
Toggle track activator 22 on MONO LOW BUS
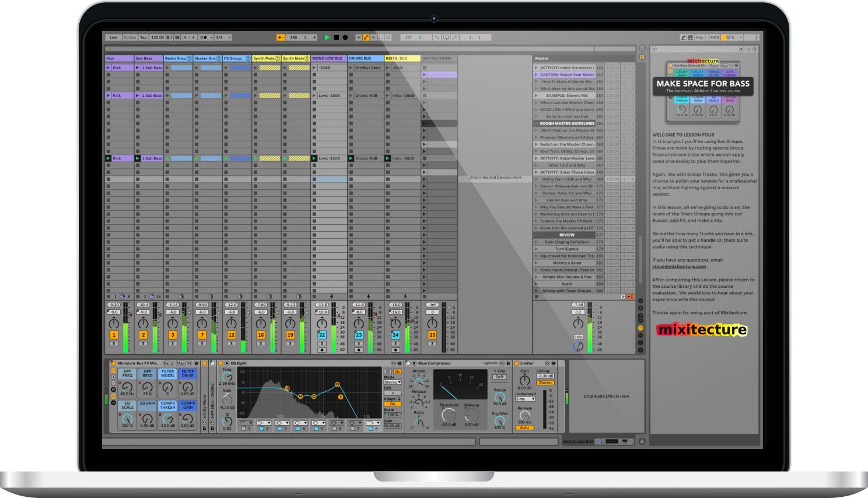tap(321, 335)
